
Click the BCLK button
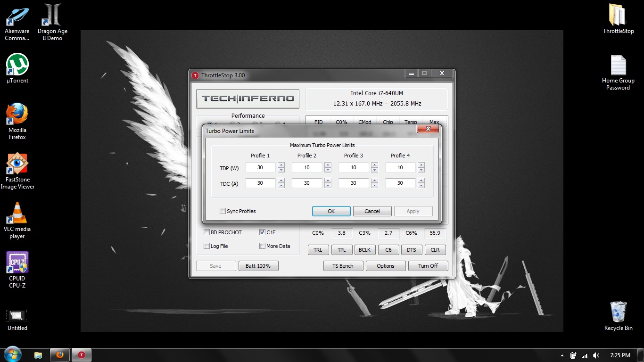click(364, 250)
